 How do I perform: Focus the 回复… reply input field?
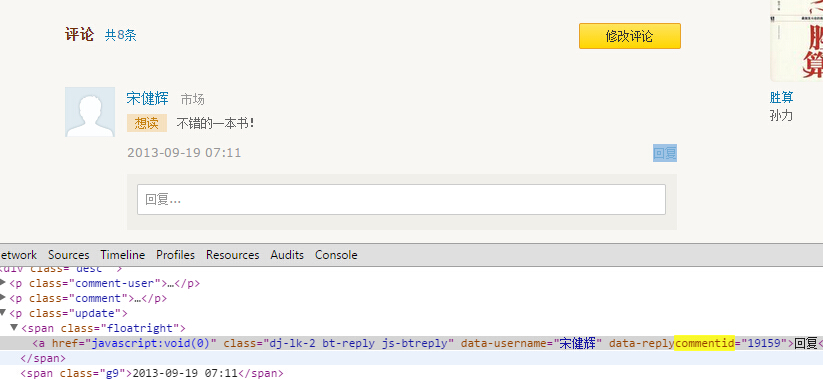(402, 199)
